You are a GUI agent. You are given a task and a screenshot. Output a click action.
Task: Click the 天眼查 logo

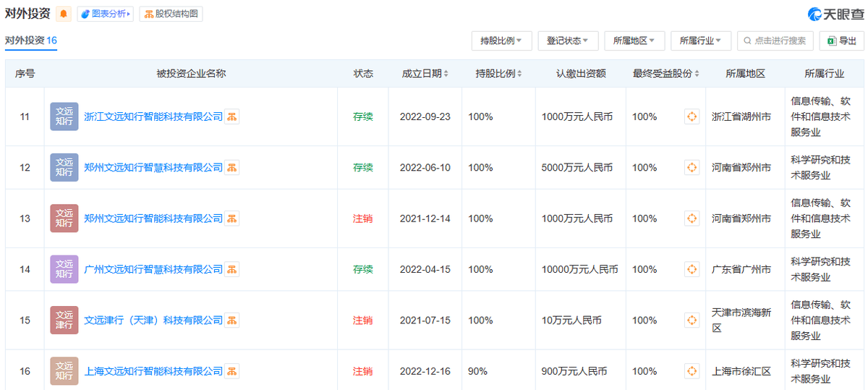coord(835,14)
